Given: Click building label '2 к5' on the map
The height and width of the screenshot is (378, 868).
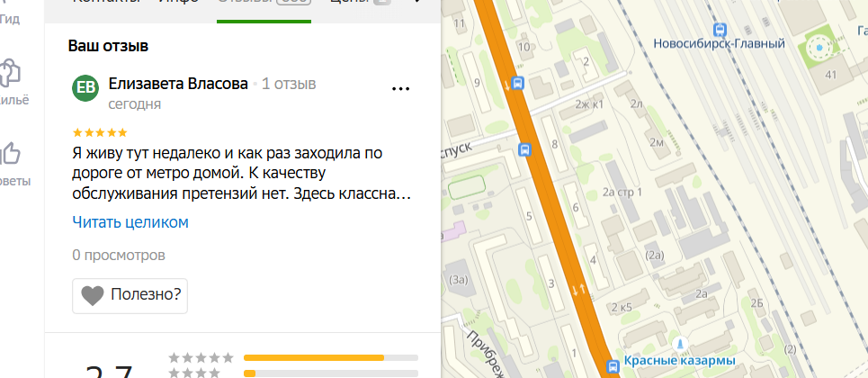Looking at the screenshot, I should [622, 307].
